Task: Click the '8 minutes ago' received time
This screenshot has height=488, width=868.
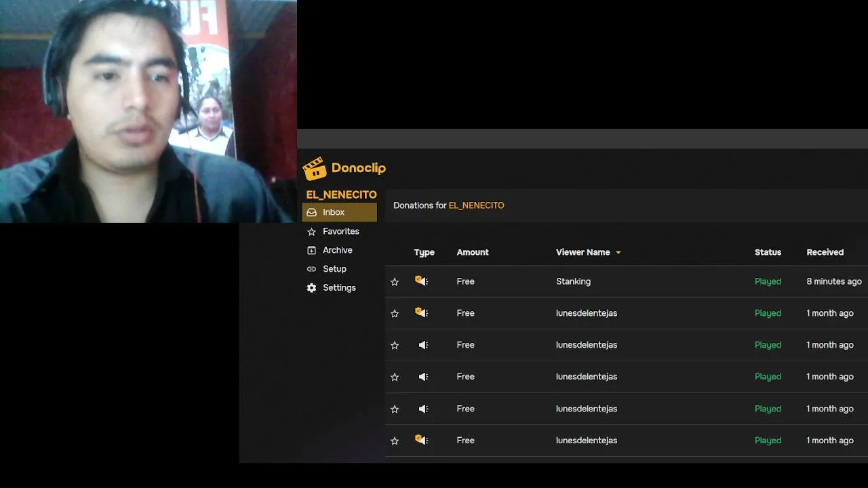Action: click(x=834, y=281)
